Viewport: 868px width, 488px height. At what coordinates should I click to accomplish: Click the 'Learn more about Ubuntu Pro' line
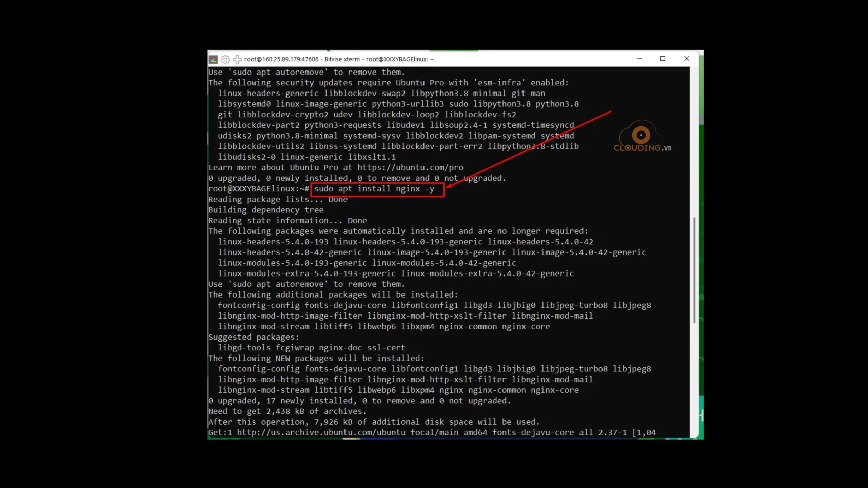pos(336,168)
